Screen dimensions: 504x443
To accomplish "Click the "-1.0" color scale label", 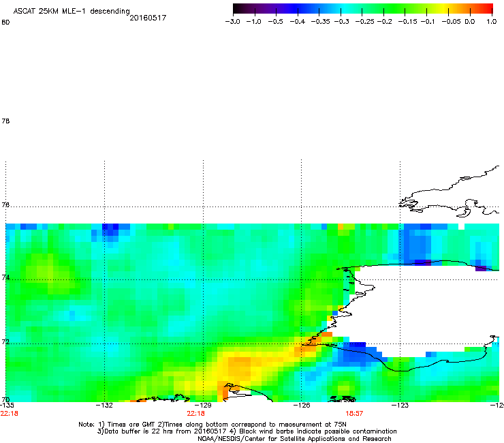I will 253,22.
